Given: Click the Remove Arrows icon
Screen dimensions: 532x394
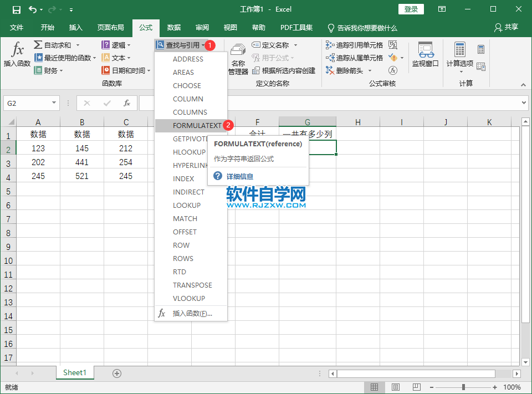Looking at the screenshot, I should tap(330, 70).
